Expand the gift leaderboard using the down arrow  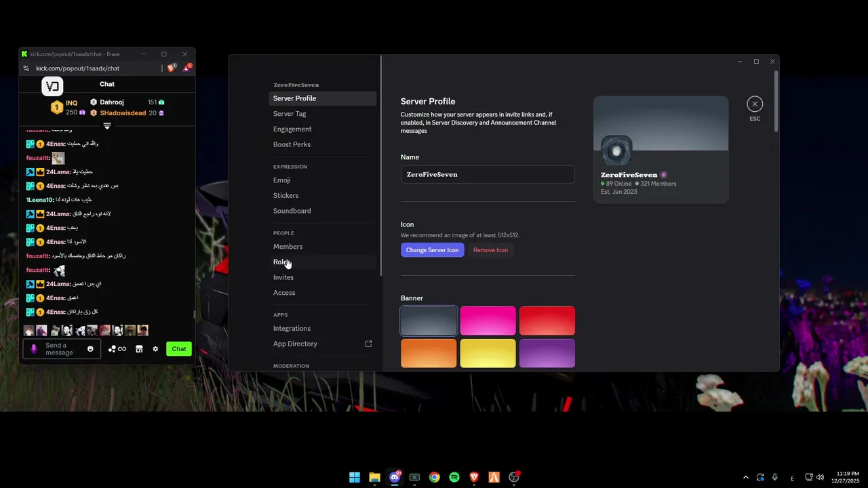click(x=107, y=125)
